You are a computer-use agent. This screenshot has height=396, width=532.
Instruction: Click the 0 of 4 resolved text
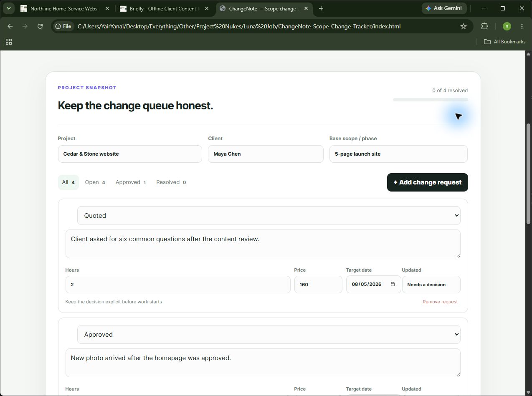[x=450, y=91]
